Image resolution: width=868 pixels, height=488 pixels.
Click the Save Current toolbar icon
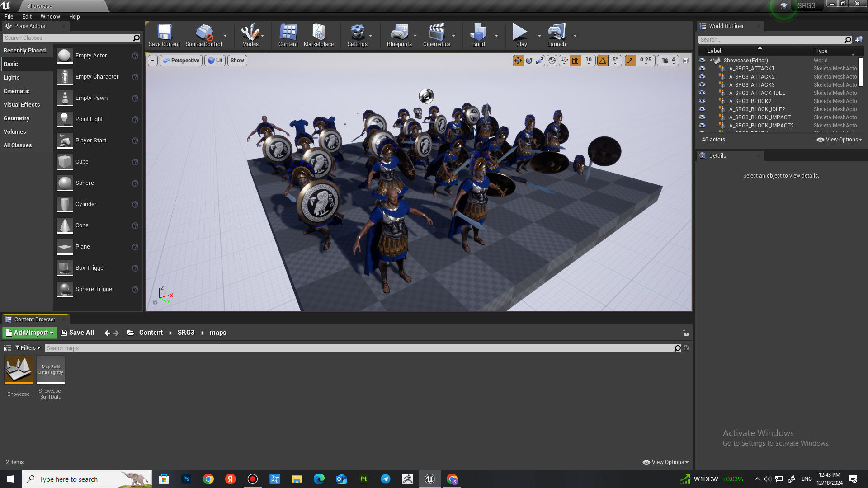(164, 35)
